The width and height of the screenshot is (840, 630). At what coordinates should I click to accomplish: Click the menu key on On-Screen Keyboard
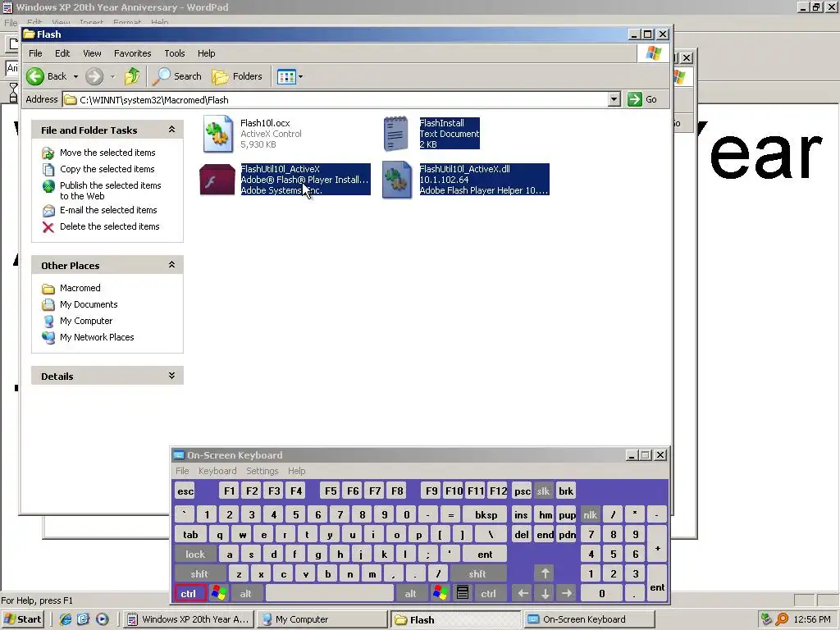pos(463,593)
